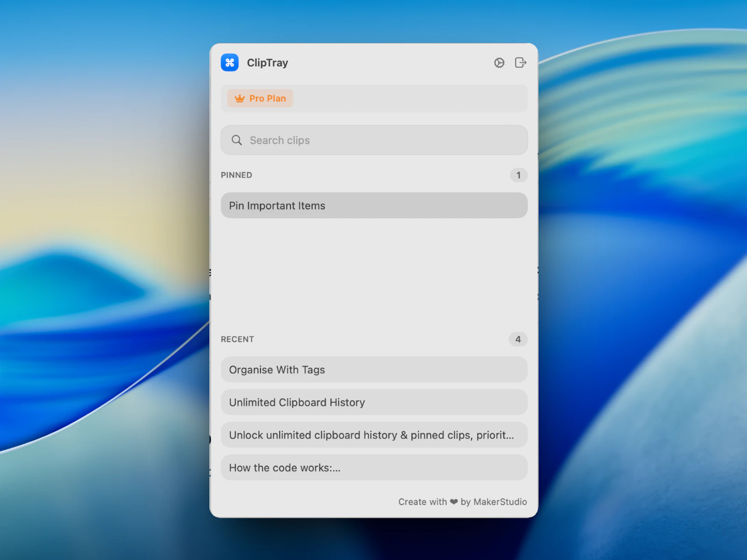Click the Recent count badge 4

pyautogui.click(x=518, y=339)
